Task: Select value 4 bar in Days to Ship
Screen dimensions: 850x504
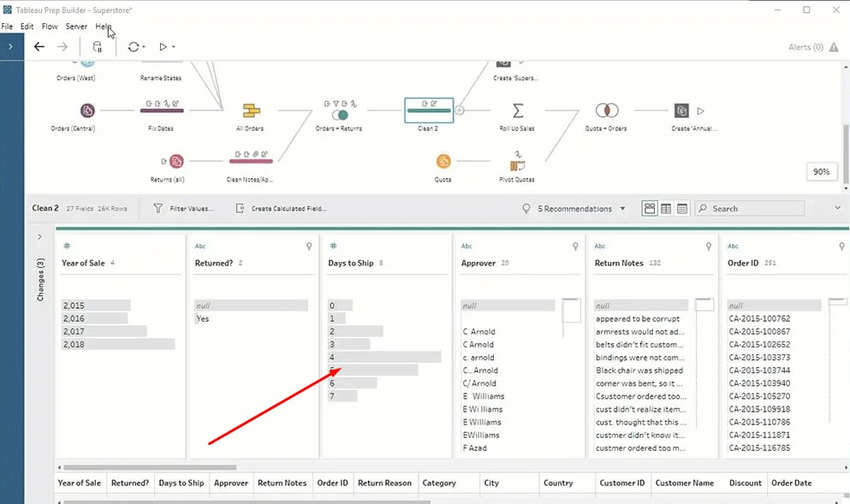Action: [384, 358]
